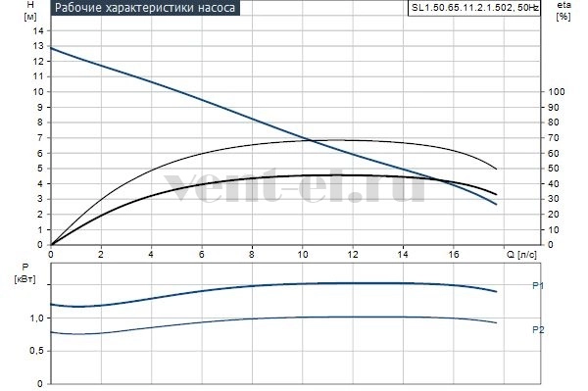Click the value 14 on the H axis
This screenshot has width=588, height=391.
click(38, 30)
